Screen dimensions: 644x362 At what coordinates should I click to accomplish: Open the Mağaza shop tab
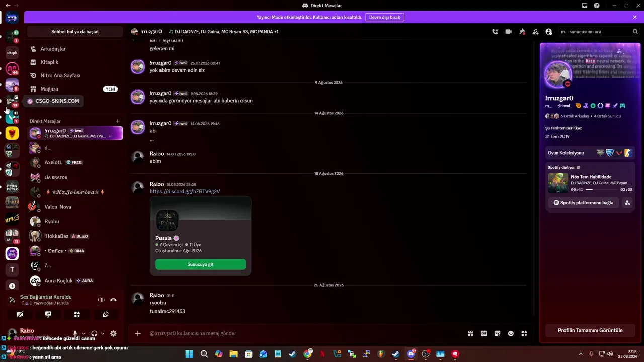75,89
